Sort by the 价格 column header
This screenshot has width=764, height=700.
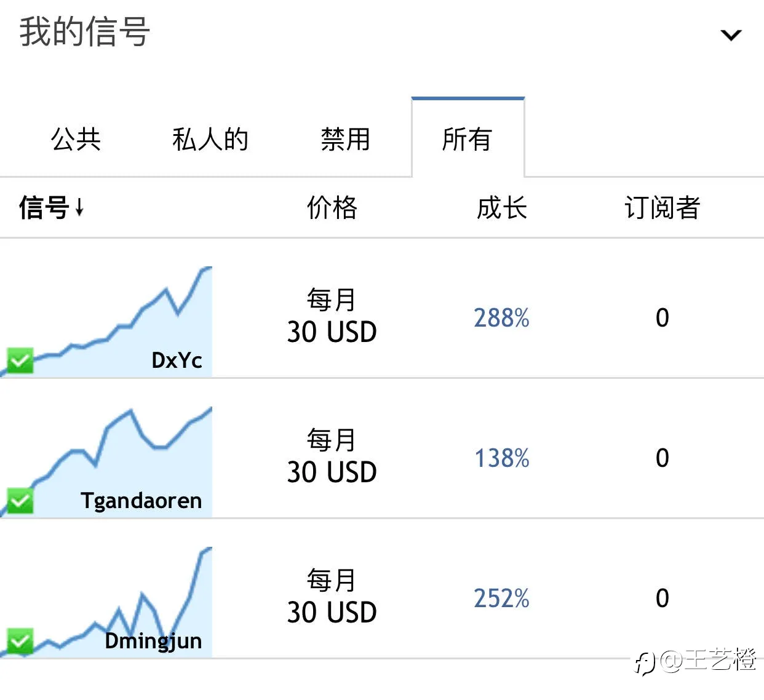[x=332, y=207]
